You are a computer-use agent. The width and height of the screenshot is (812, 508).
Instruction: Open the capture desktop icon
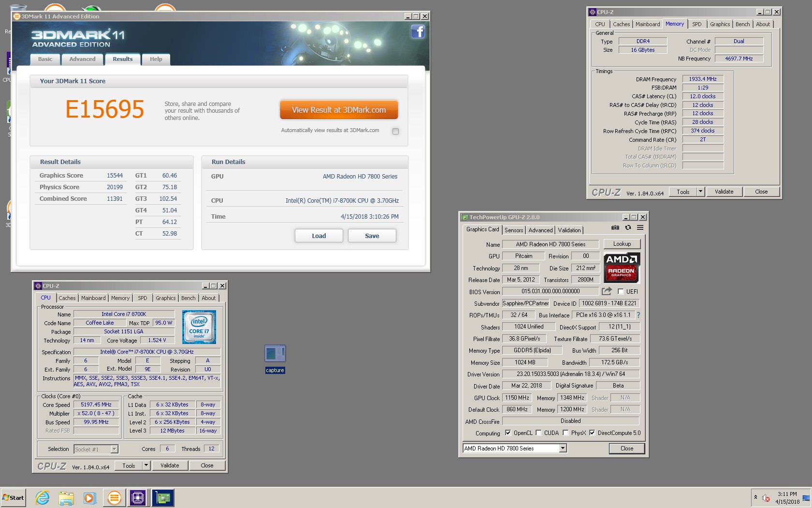coord(275,359)
